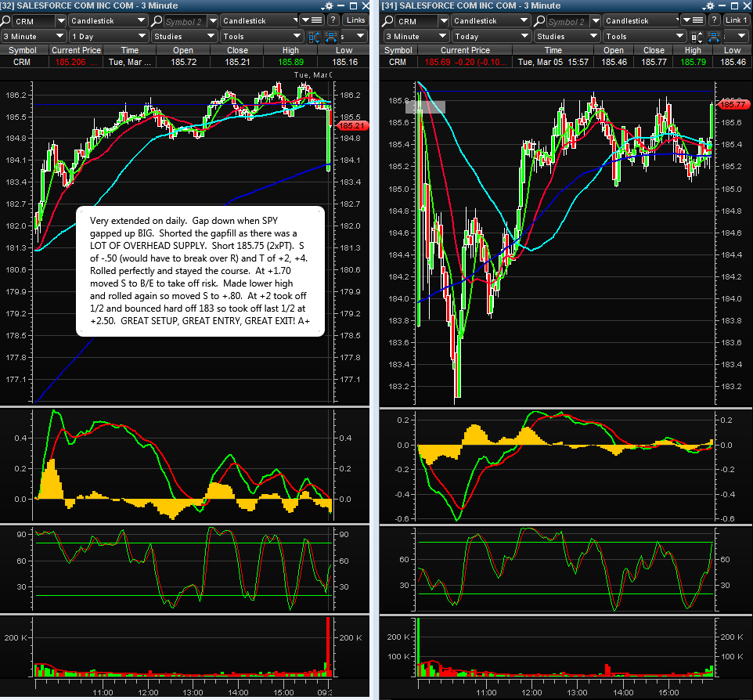Click the Links button in window [32]
This screenshot has height=700, width=753.
click(355, 20)
